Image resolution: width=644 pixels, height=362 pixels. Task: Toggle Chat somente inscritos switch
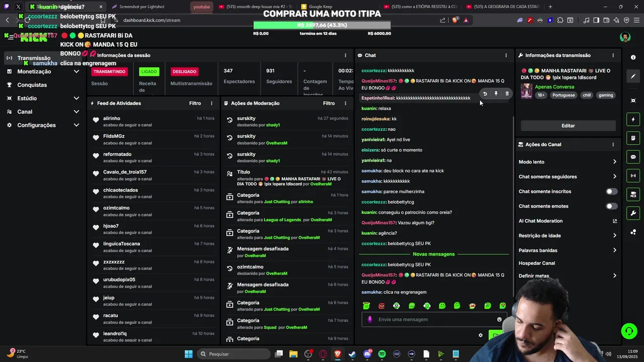611,192
